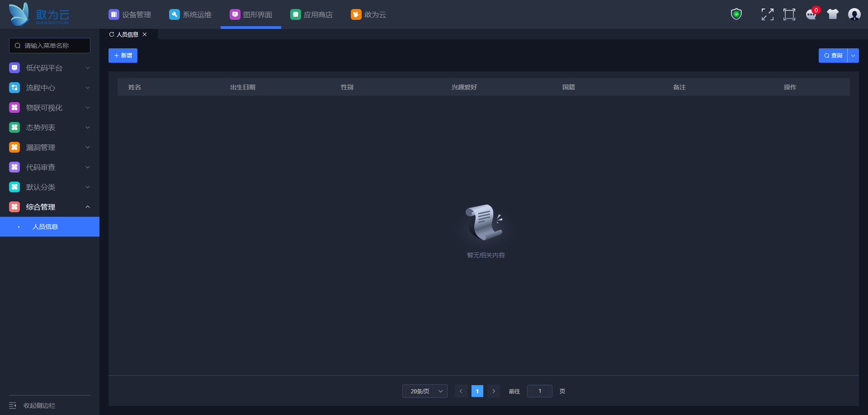The height and width of the screenshot is (415, 868).
Task: Click the 低代码平台 menu icon
Action: (x=14, y=68)
